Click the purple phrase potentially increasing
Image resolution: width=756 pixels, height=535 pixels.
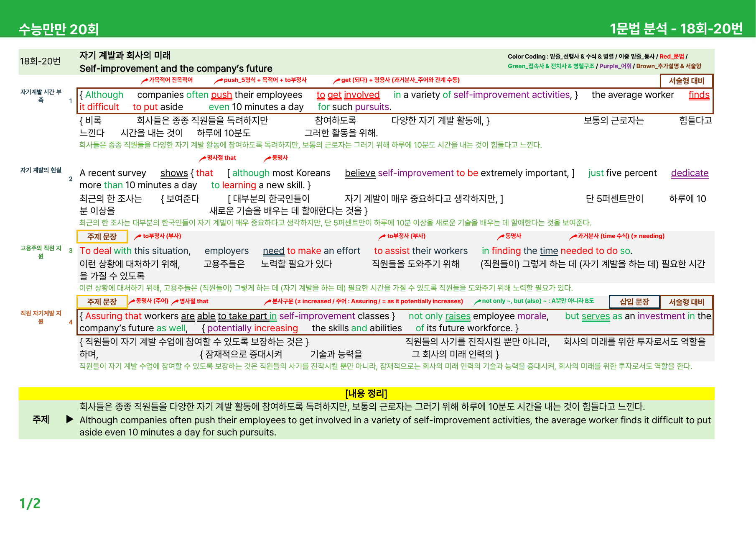[252, 328]
